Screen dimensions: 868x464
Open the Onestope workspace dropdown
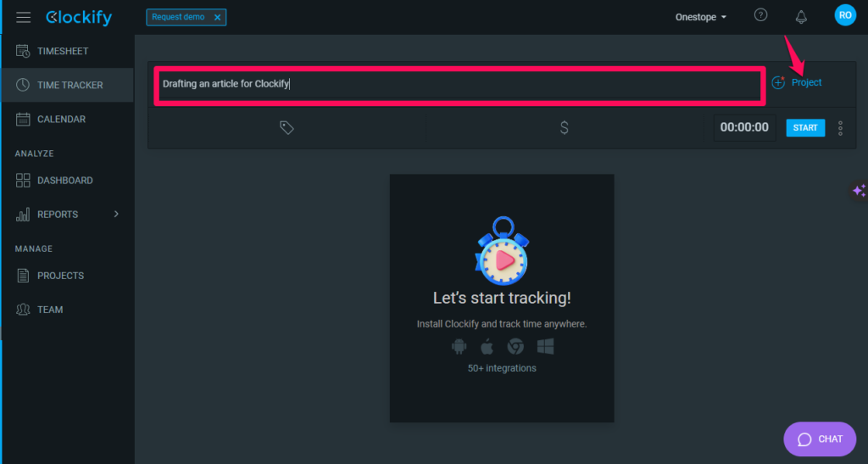pos(700,17)
